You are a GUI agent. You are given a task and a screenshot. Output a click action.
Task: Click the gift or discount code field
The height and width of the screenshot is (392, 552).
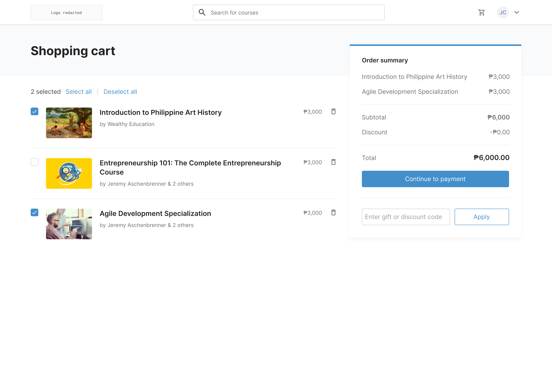click(406, 217)
